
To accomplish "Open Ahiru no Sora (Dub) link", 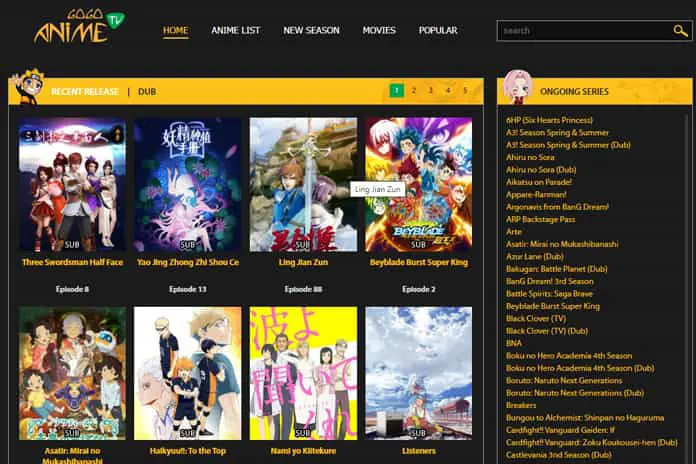I will [x=541, y=170].
